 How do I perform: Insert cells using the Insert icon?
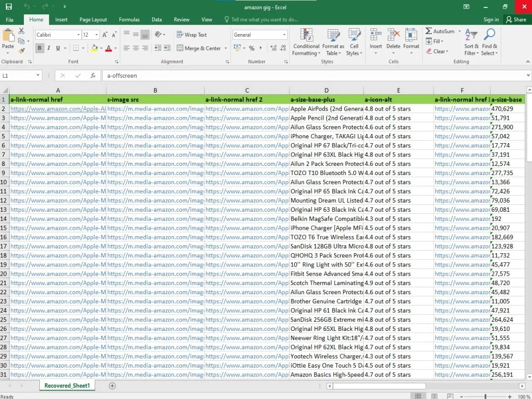click(x=376, y=35)
